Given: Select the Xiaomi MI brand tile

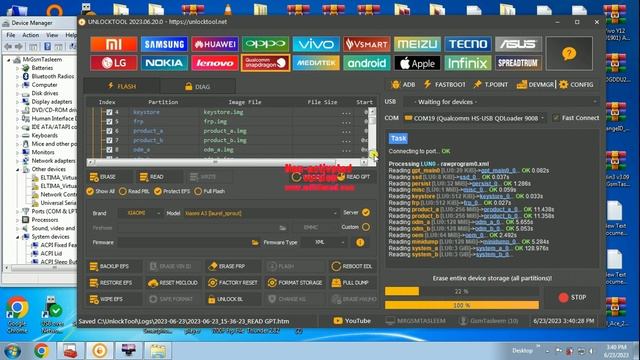Looking at the screenshot, I should [113, 44].
